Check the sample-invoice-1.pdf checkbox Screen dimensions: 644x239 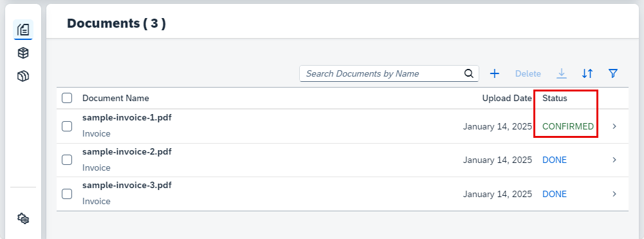pos(67,126)
